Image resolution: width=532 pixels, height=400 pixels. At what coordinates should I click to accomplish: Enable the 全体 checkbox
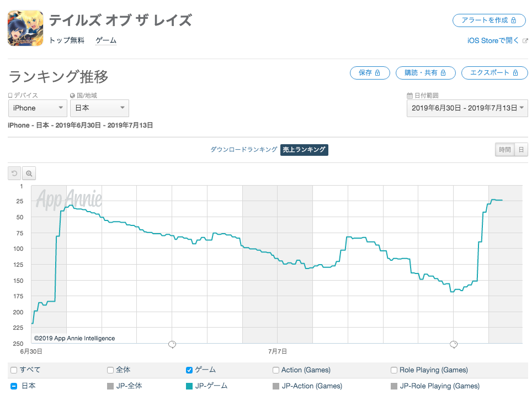pyautogui.click(x=110, y=370)
